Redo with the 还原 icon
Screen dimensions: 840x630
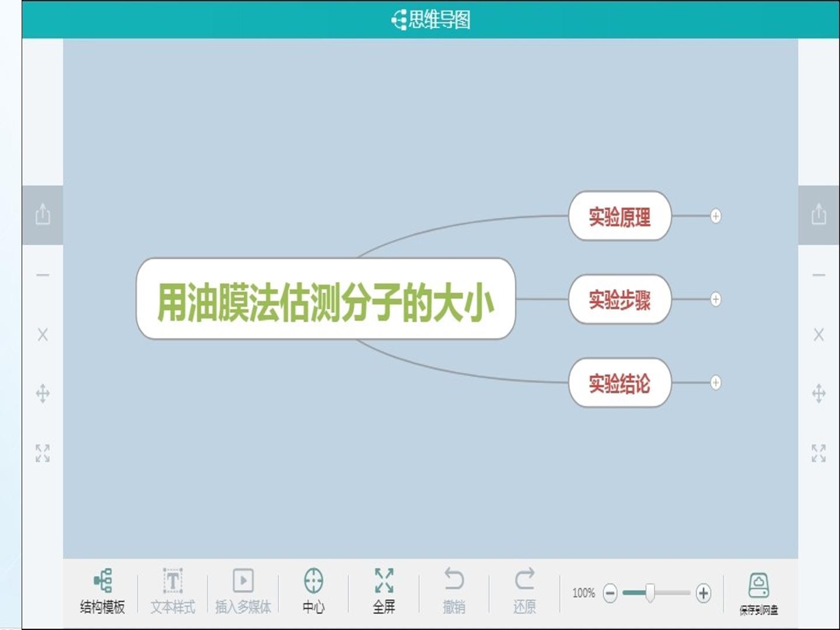[524, 591]
